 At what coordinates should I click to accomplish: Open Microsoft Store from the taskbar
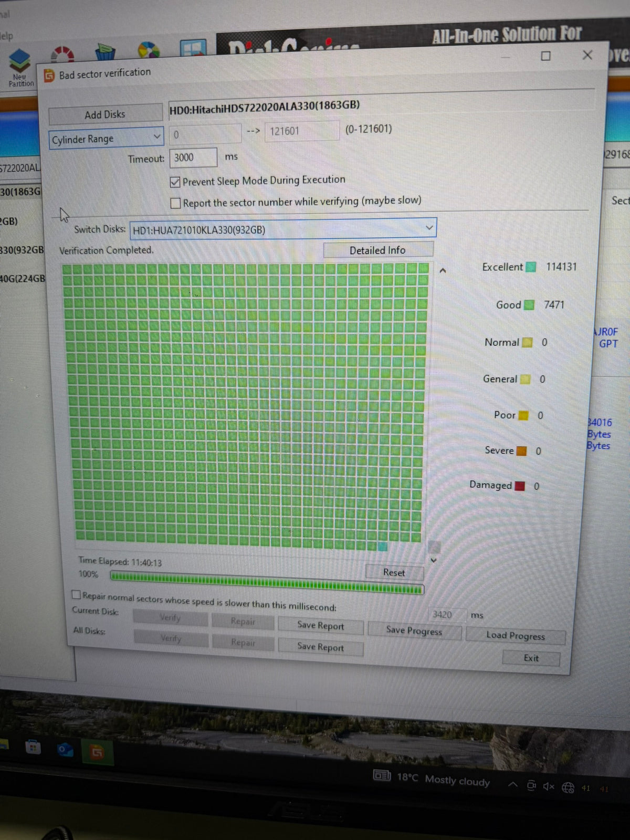click(33, 747)
